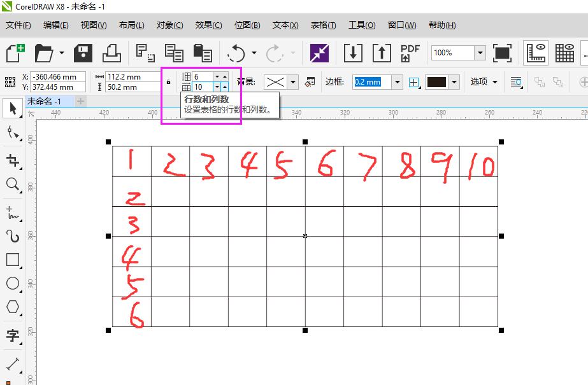Click the Copy icon in toolbar
Screen dimensions: 588x385
tap(174, 53)
